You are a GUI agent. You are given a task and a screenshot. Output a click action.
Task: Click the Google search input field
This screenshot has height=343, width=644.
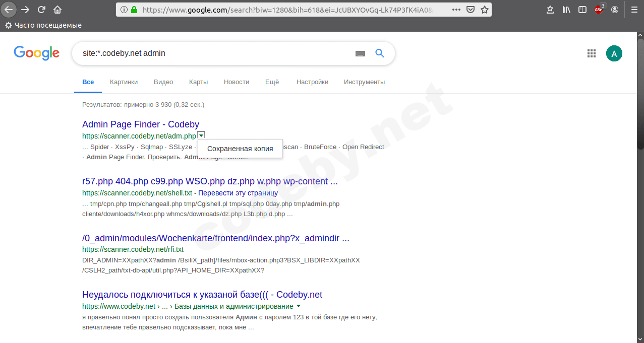pos(212,53)
